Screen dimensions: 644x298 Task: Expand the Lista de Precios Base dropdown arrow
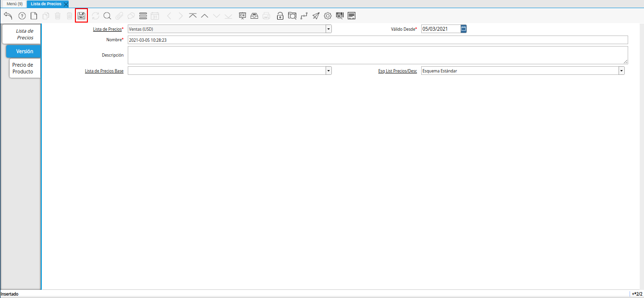pos(328,71)
